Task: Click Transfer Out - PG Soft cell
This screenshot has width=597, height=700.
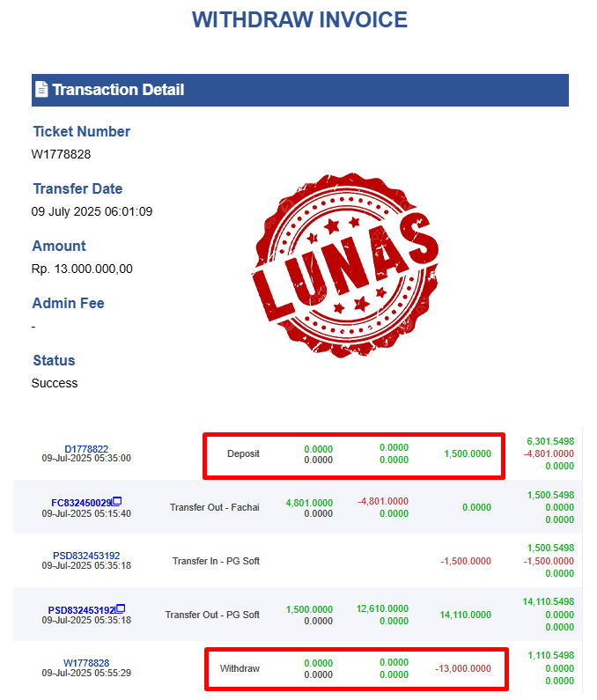Action: pos(212,615)
